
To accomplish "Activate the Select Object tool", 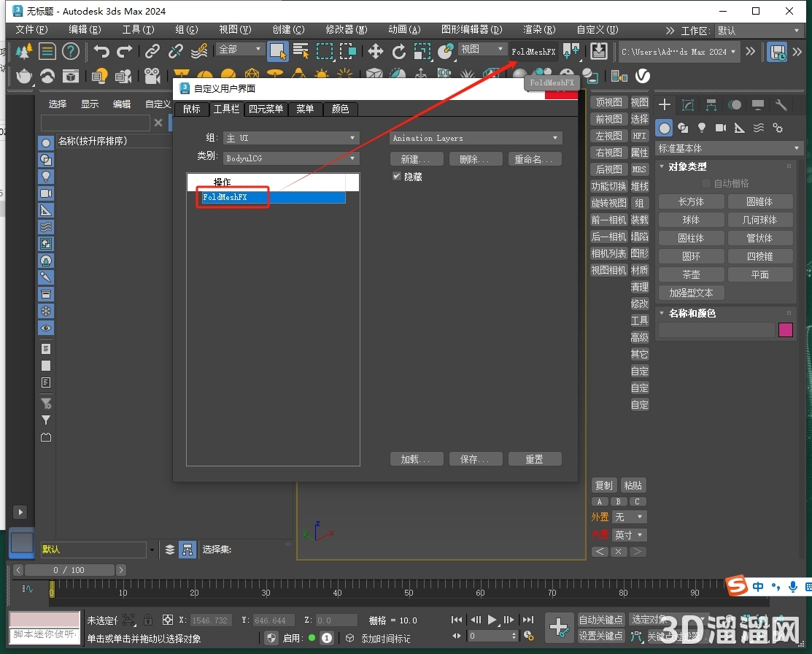I will [277, 51].
